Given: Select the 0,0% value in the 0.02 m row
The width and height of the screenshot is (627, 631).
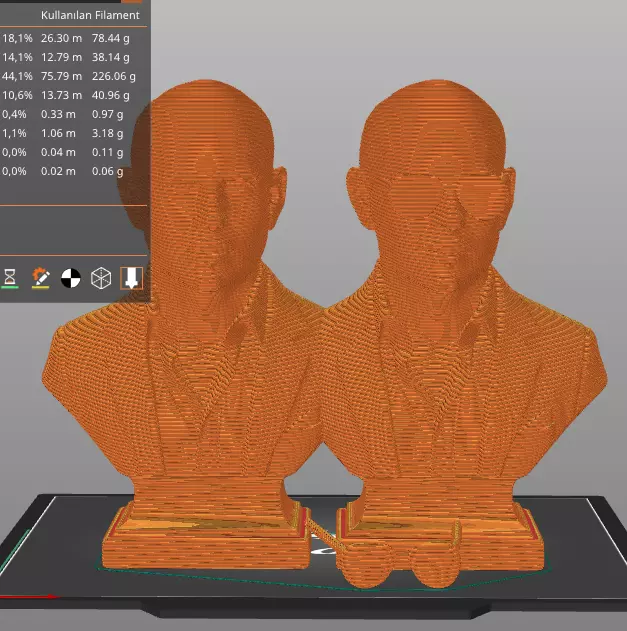Looking at the screenshot, I should (x=14, y=171).
